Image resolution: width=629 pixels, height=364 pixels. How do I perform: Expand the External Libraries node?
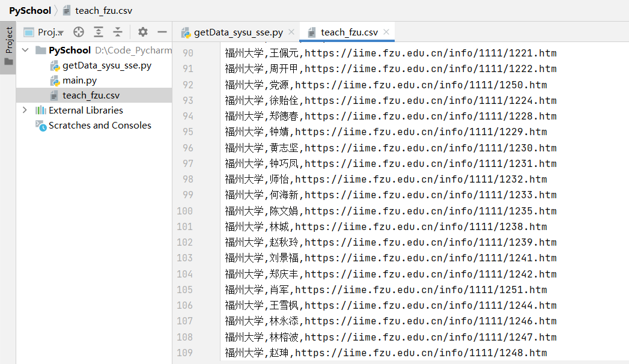tap(25, 110)
